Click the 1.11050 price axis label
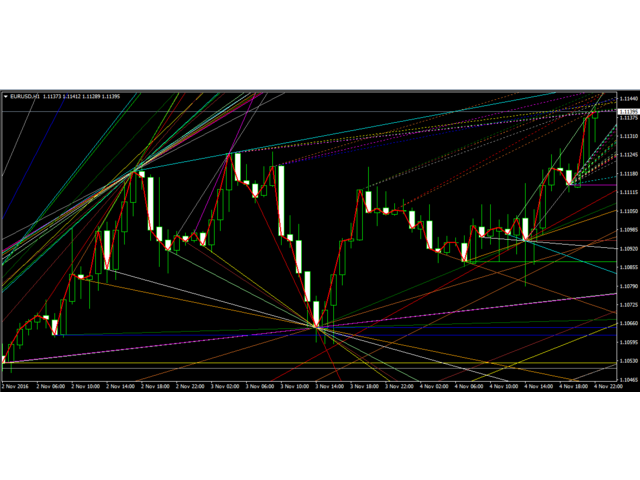 point(629,211)
